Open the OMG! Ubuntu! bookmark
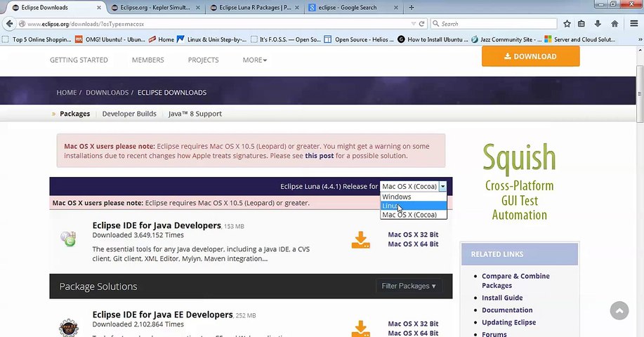The height and width of the screenshot is (337, 644). (110, 39)
